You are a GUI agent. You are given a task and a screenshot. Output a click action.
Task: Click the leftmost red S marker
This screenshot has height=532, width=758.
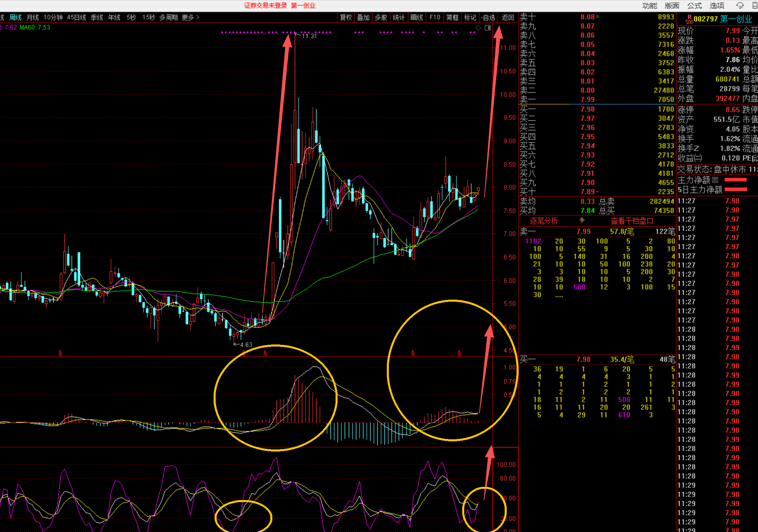click(60, 353)
